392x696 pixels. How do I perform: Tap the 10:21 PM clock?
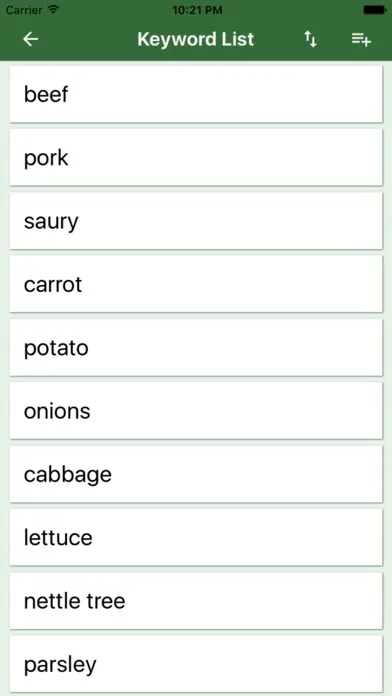[196, 10]
